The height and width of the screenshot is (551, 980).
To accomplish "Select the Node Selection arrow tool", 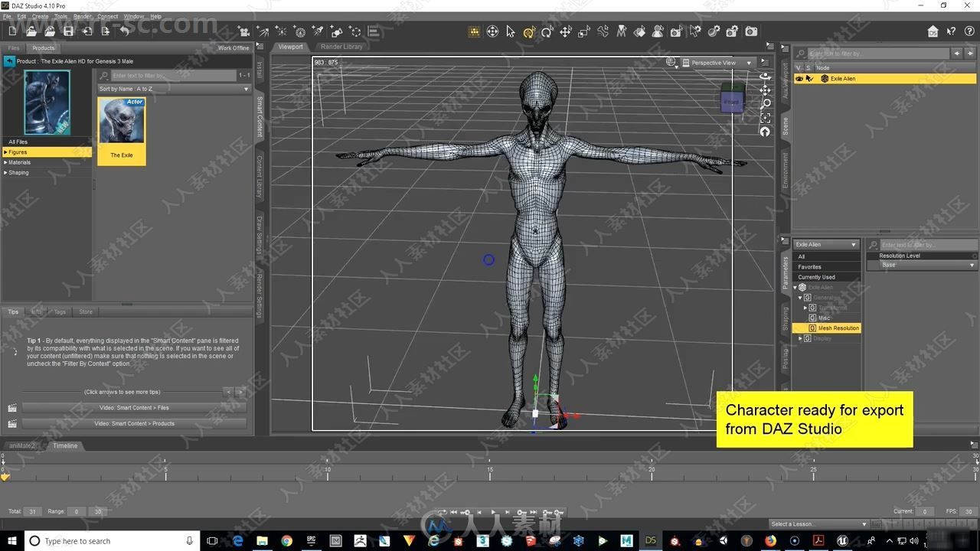I will point(511,31).
